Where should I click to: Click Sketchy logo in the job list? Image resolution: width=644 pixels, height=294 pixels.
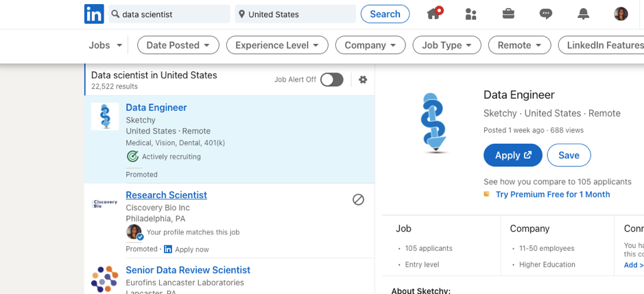(105, 117)
